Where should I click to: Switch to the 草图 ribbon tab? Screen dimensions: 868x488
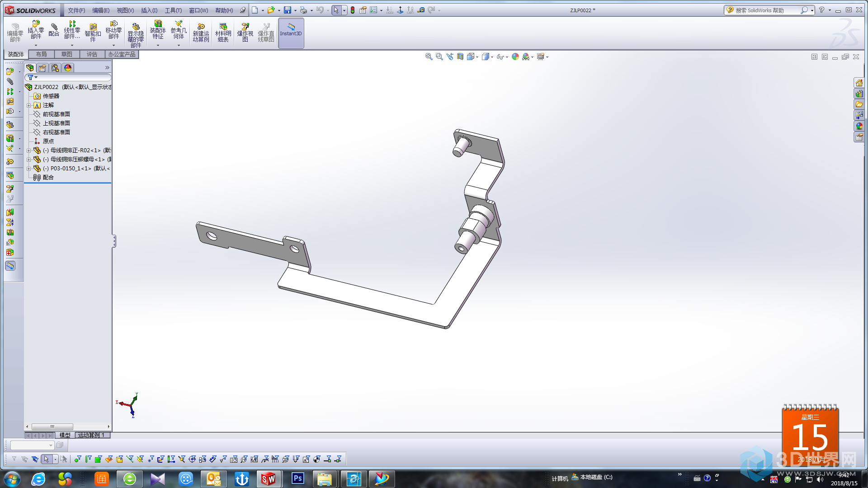click(x=67, y=54)
